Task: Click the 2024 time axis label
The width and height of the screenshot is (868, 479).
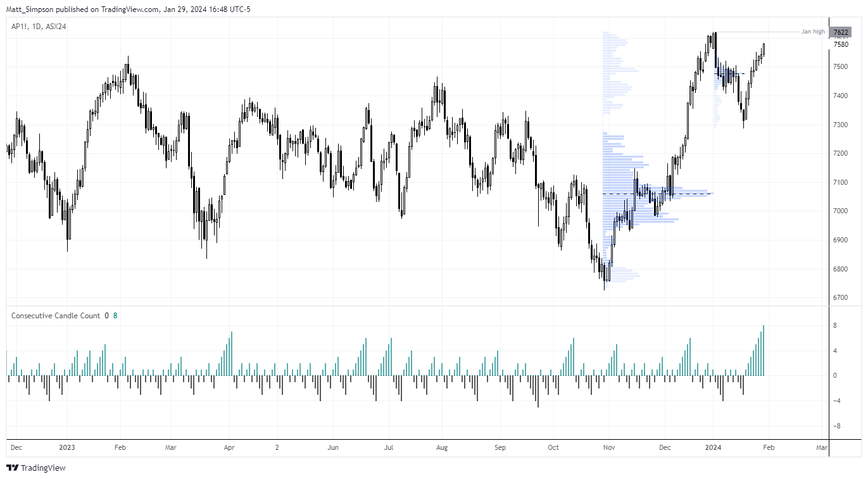Action: (x=714, y=447)
